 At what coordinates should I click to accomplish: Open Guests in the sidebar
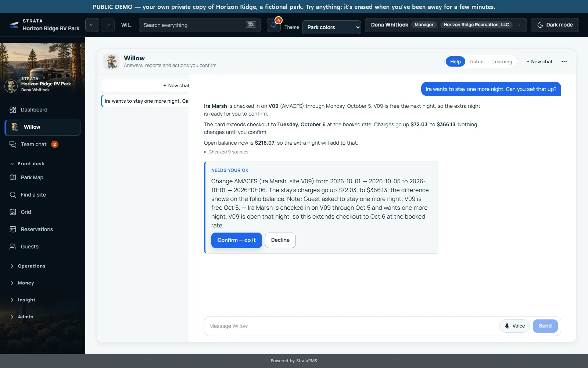pyautogui.click(x=43, y=247)
